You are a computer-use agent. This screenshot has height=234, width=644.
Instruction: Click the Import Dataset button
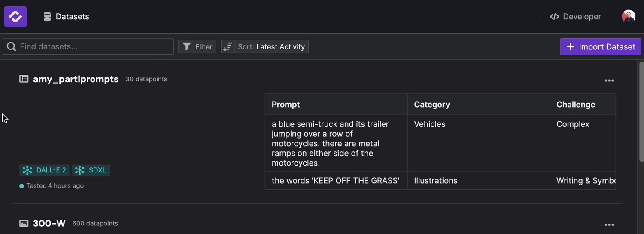pyautogui.click(x=600, y=47)
